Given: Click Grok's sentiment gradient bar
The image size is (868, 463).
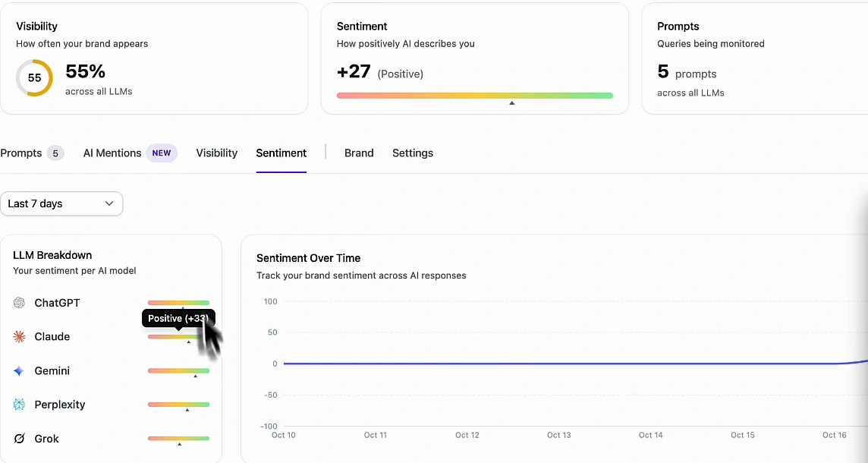Looking at the screenshot, I should point(178,439).
